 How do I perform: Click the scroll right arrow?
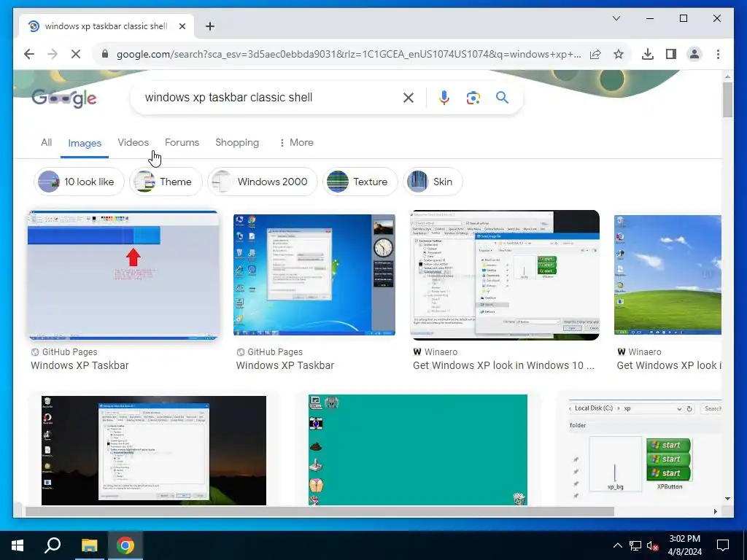coord(715,511)
